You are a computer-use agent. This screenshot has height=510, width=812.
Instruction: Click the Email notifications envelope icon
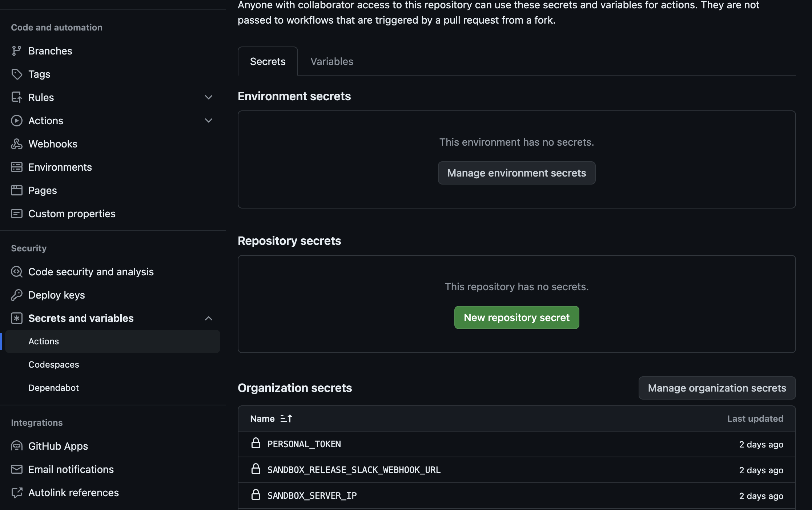point(16,469)
